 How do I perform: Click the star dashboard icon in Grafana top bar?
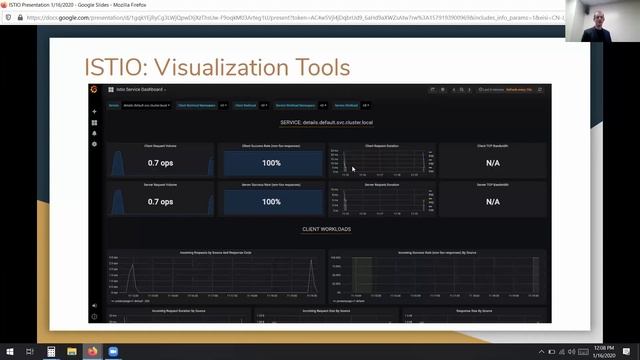click(443, 89)
